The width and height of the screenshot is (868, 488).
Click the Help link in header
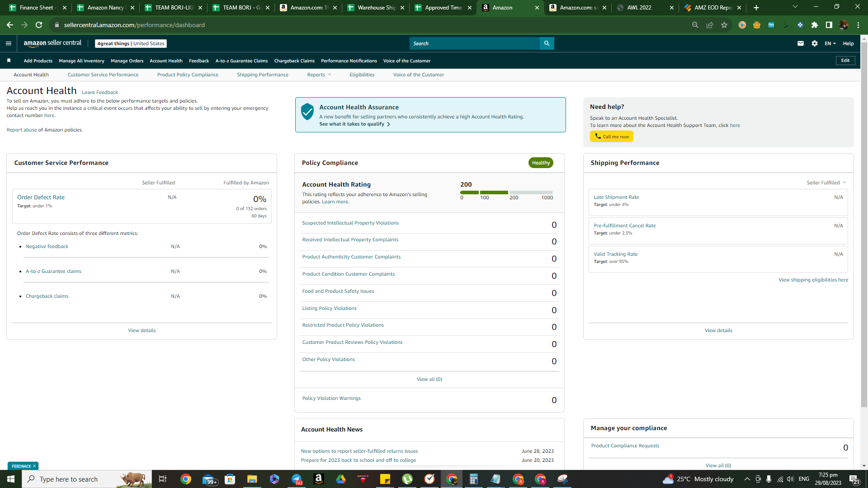(x=848, y=43)
